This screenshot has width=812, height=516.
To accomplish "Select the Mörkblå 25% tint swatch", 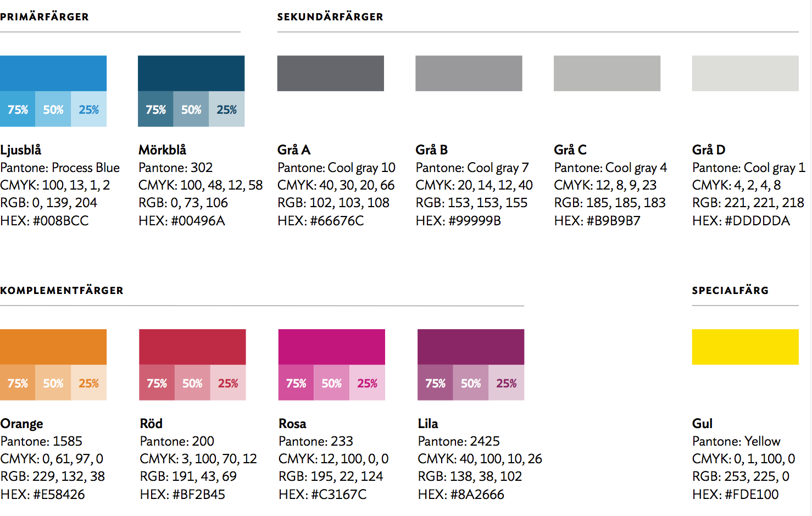I will pos(227,109).
